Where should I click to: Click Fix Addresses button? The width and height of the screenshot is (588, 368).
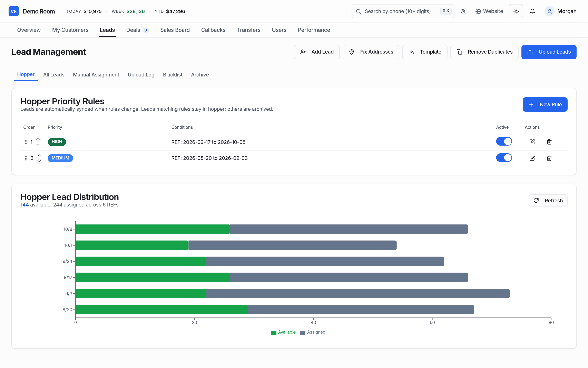point(371,52)
